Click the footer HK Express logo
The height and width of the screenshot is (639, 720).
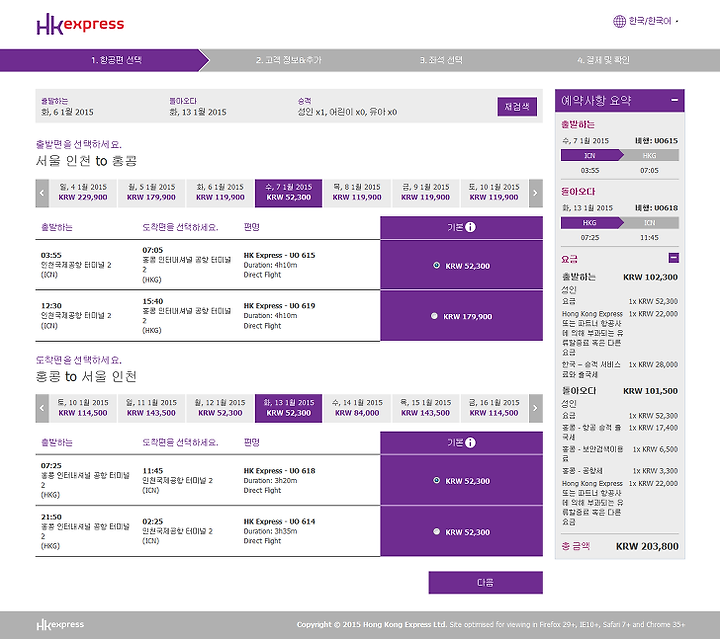coord(60,625)
